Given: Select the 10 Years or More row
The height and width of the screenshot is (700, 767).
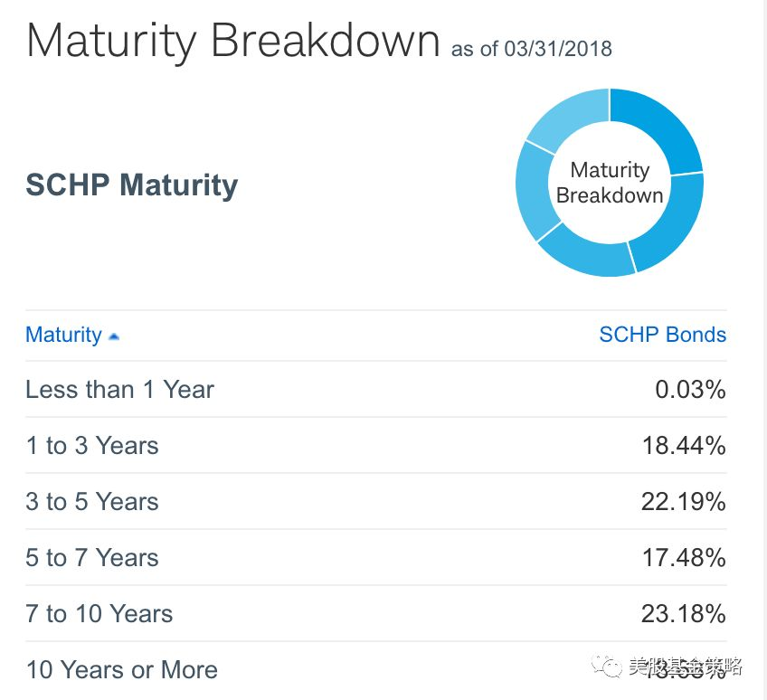Looking at the screenshot, I should click(x=121, y=670).
